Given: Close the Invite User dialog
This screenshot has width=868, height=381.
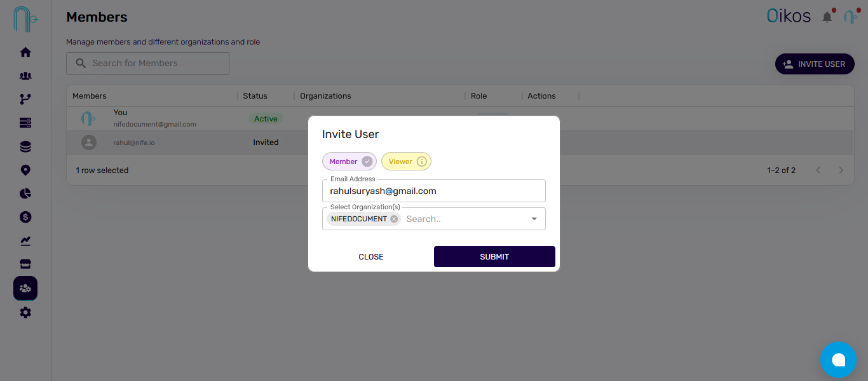Looking at the screenshot, I should 370,256.
